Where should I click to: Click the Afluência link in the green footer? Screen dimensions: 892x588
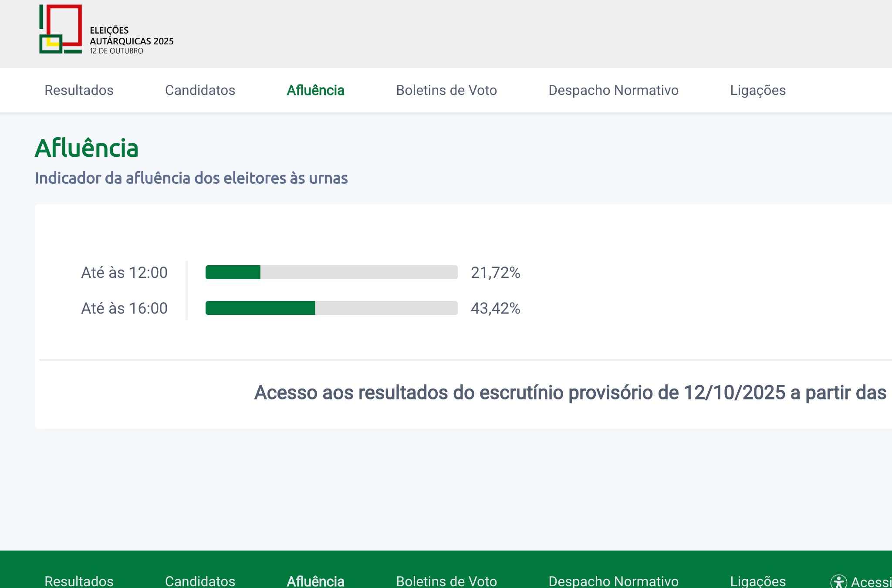315,581
